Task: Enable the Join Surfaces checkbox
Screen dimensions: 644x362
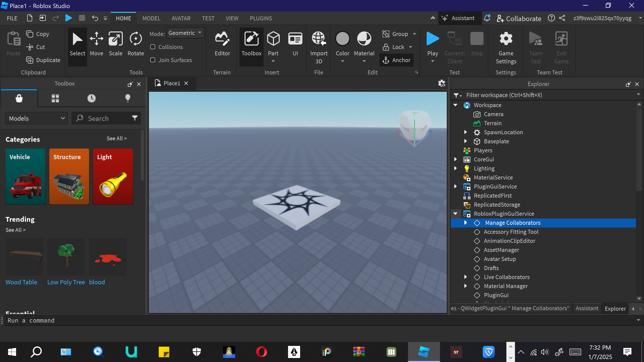Action: [x=153, y=60]
